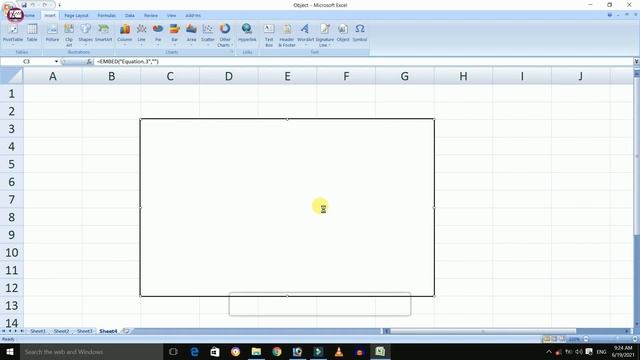Switch to the Add-Ins tab
The width and height of the screenshot is (640, 360).
coord(193,16)
